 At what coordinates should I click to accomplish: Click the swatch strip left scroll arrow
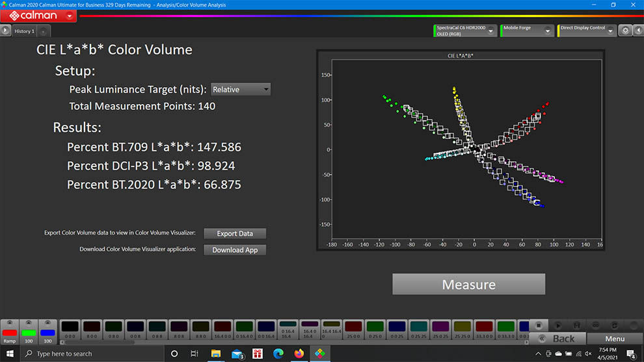(62, 343)
